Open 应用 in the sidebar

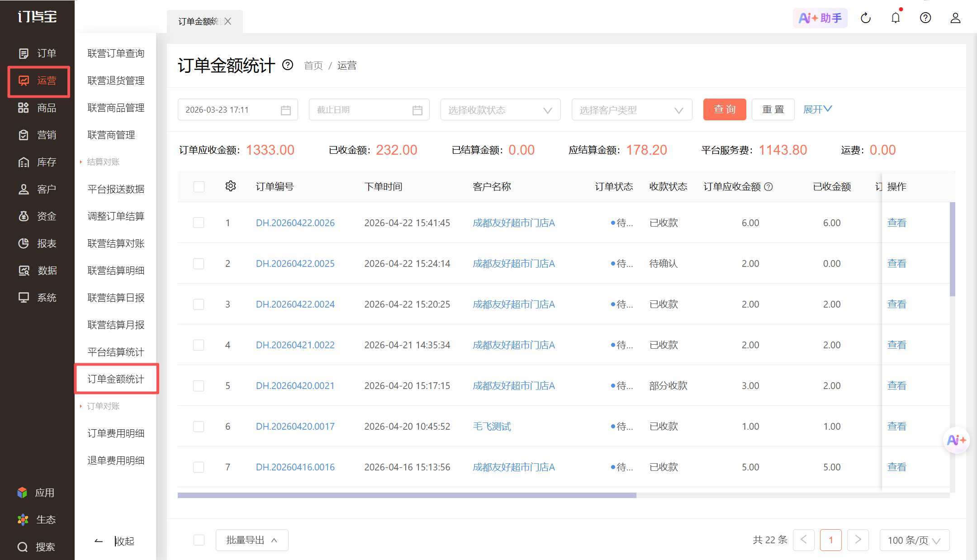pos(37,493)
